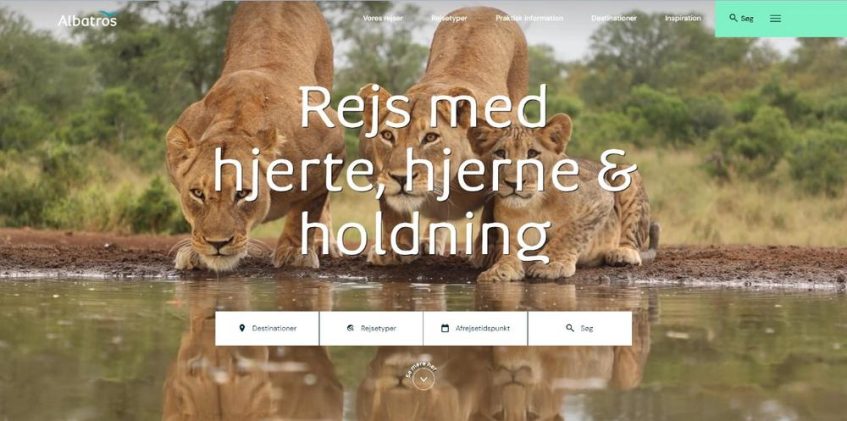Image resolution: width=847 pixels, height=421 pixels.
Task: Click the "Rejs med hjerte" hero heading
Action: (x=425, y=172)
